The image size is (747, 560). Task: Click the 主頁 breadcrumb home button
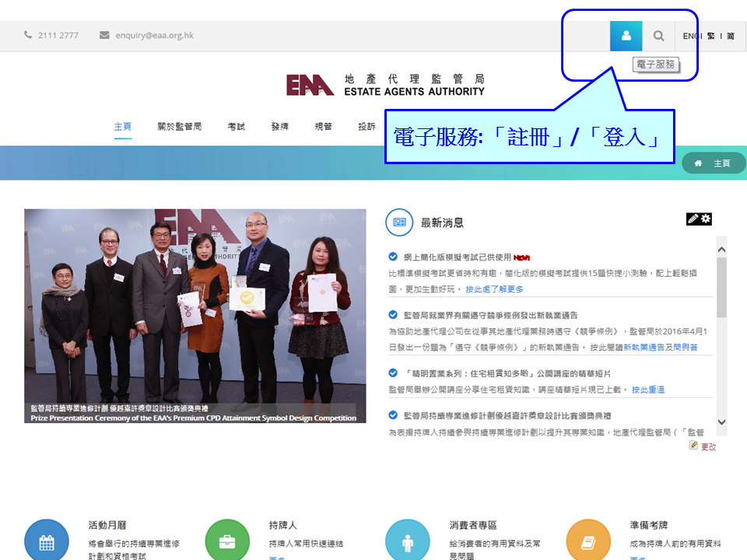pos(714,163)
